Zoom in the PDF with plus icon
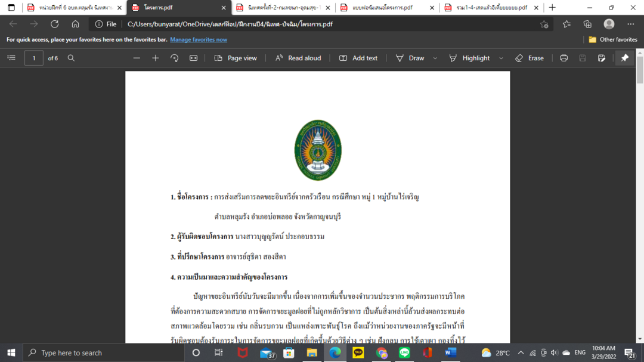 click(155, 58)
